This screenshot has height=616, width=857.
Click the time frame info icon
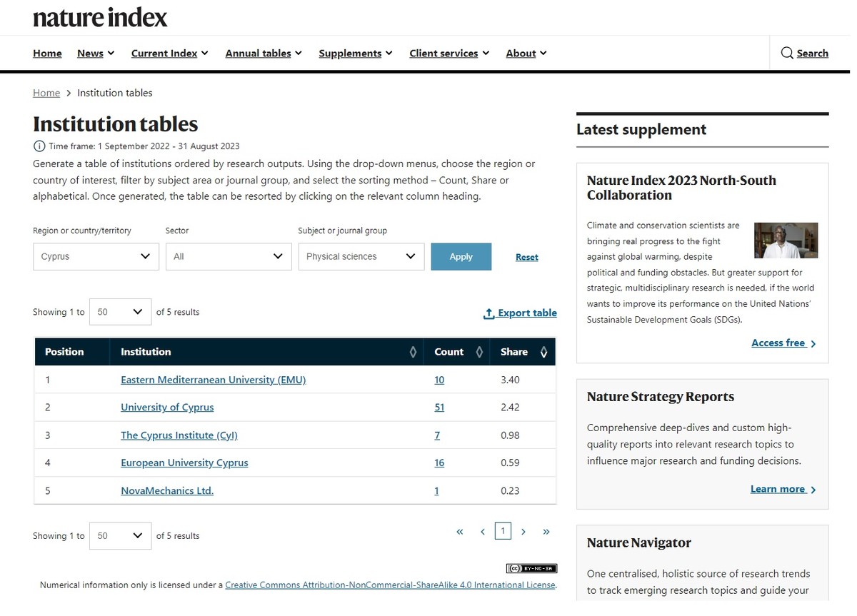[39, 146]
